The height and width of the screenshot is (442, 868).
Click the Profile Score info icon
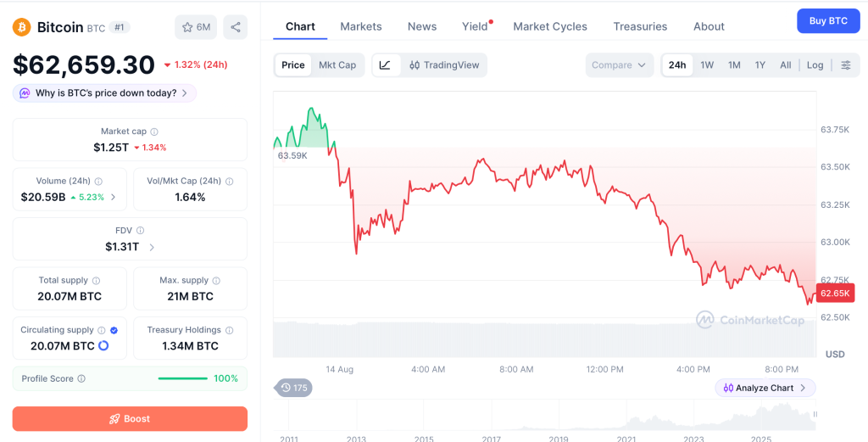pos(81,379)
